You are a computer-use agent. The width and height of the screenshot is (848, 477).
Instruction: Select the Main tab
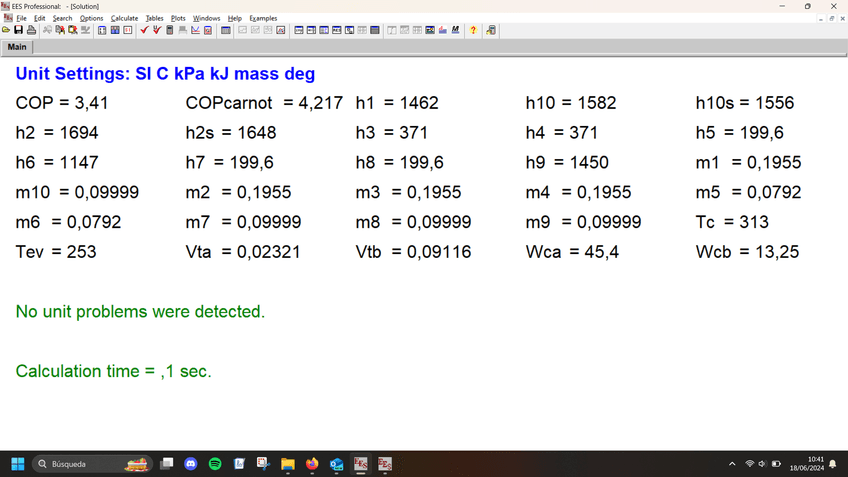[17, 47]
